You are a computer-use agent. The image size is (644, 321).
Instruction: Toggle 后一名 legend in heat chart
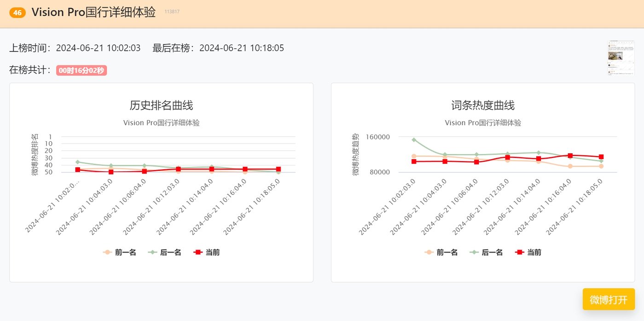(x=487, y=252)
